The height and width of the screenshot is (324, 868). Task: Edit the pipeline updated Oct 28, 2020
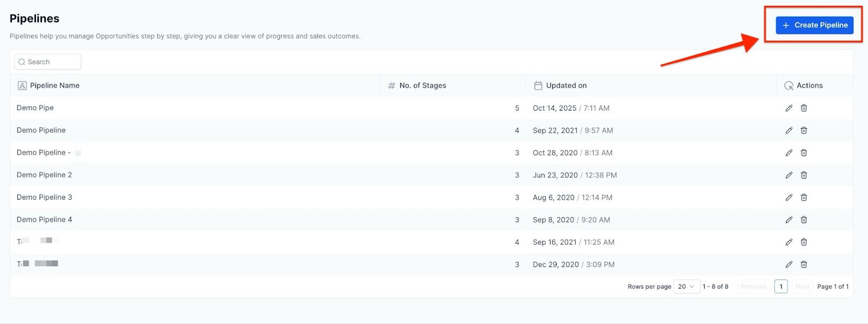[x=789, y=153]
